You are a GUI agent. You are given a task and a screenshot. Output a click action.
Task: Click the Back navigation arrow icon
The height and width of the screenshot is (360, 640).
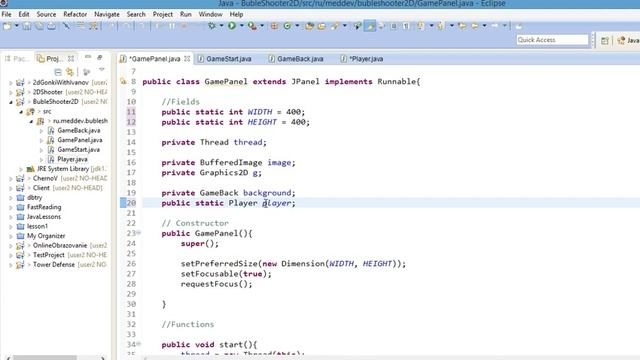pyautogui.click(x=475, y=26)
